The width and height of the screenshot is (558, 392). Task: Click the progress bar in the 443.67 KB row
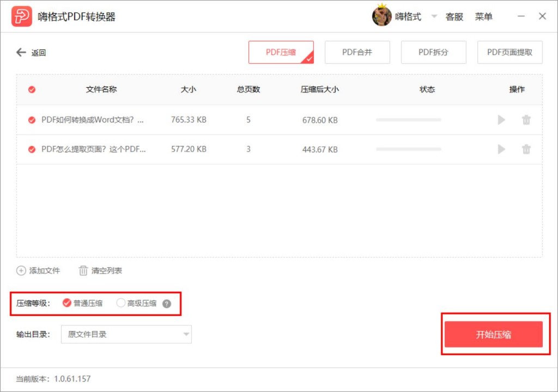[409, 149]
